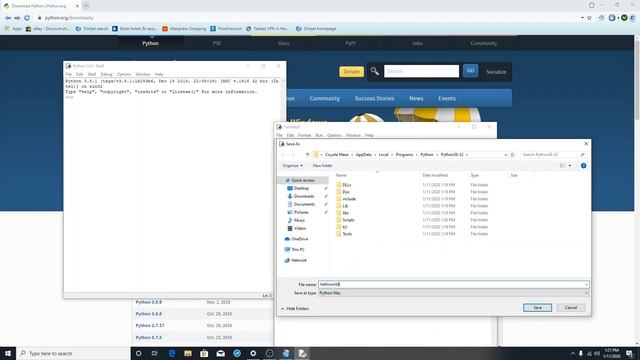This screenshot has width=640, height=360.
Task: Expand the address bar history dropdown
Action: coord(506,155)
